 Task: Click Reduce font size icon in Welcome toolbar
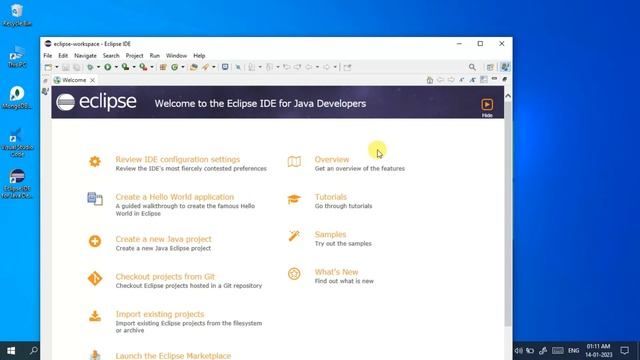coord(462,80)
